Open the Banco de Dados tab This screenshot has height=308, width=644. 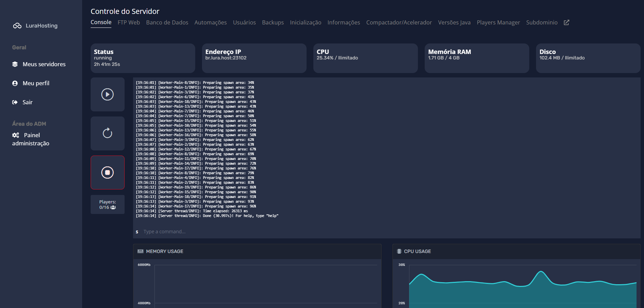(167, 22)
